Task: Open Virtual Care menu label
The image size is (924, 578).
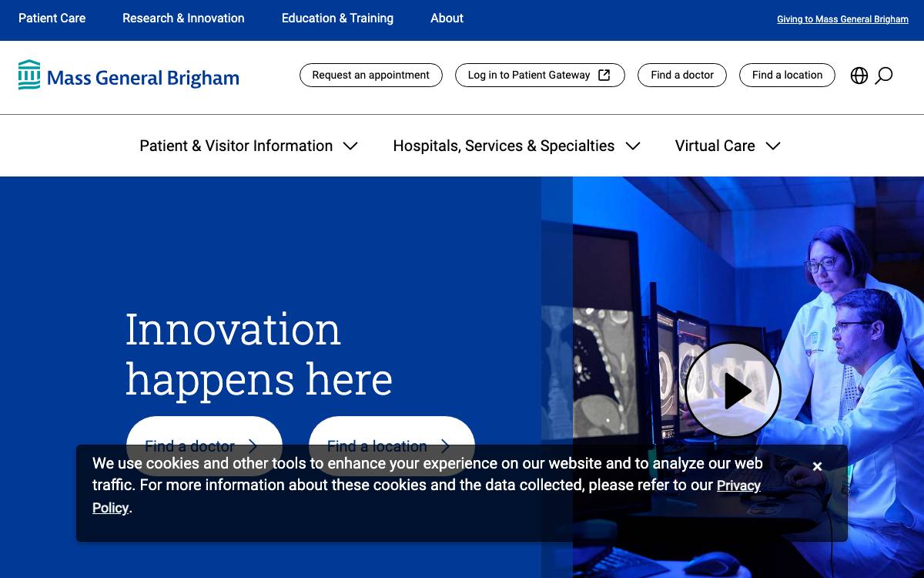Action: point(715,146)
